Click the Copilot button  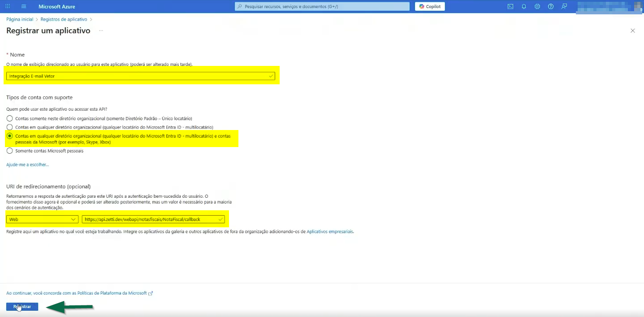(430, 6)
